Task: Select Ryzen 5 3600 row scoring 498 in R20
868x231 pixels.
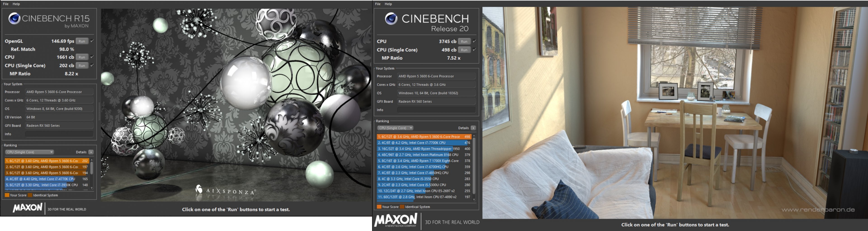Action: pyautogui.click(x=424, y=137)
